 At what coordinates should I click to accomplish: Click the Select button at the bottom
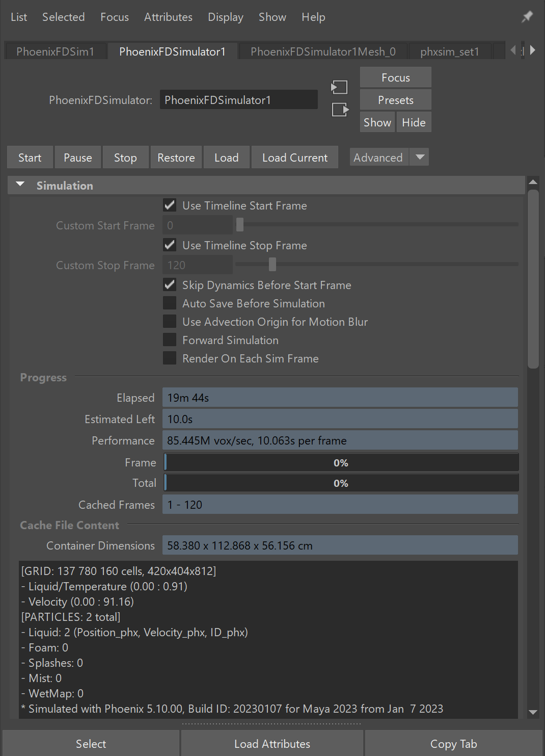click(x=91, y=744)
